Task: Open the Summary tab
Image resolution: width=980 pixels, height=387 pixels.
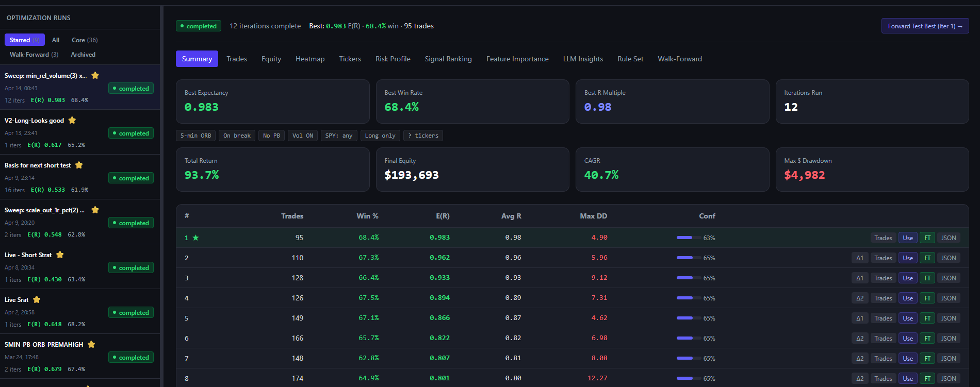Action: pos(197,59)
